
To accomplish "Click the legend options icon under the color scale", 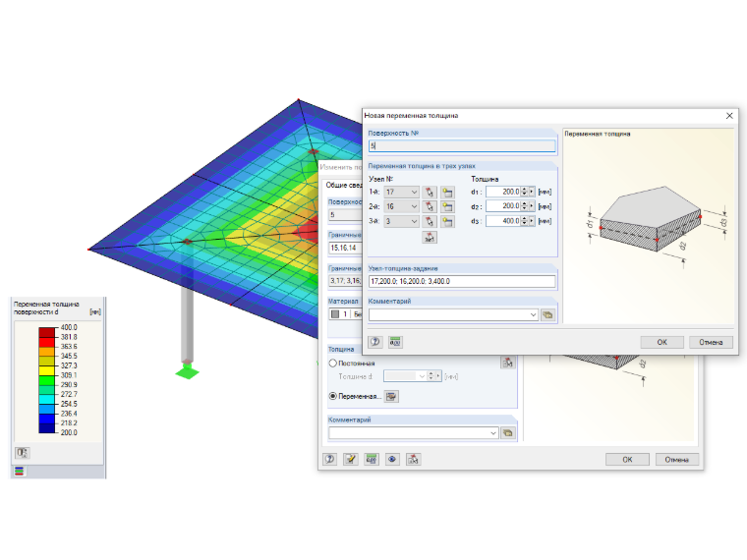I will pos(23,452).
